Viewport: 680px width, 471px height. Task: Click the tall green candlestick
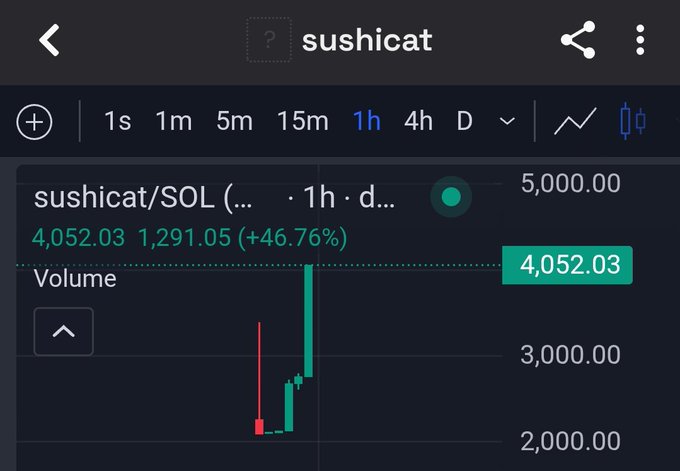[308, 321]
